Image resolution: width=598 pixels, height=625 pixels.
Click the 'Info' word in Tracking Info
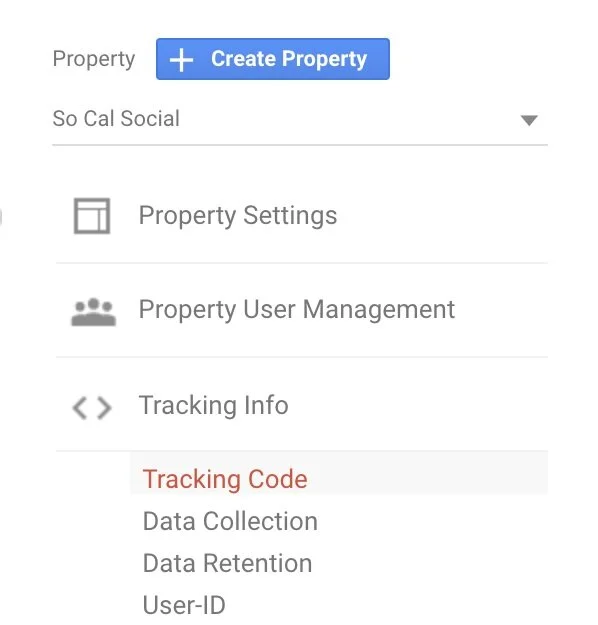tap(266, 405)
